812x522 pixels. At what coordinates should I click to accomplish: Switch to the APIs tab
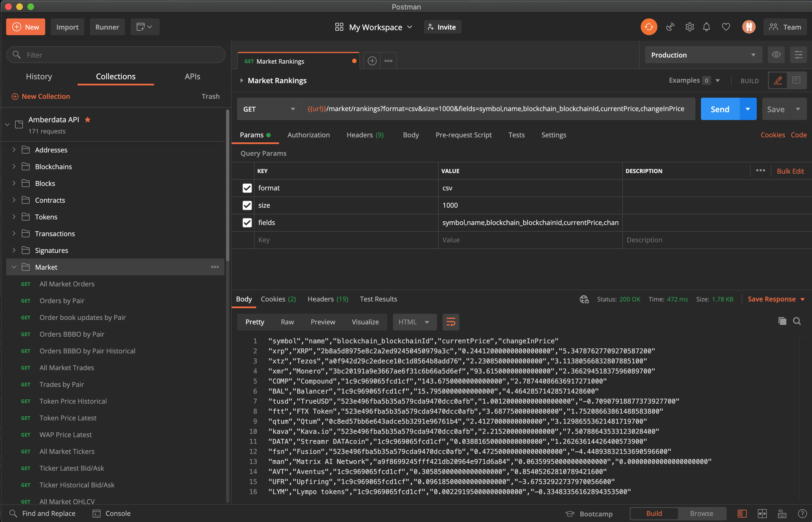pyautogui.click(x=192, y=76)
